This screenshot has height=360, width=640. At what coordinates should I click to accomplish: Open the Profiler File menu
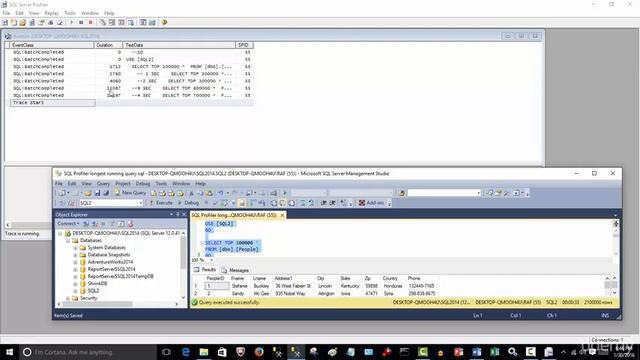pyautogui.click(x=6, y=13)
